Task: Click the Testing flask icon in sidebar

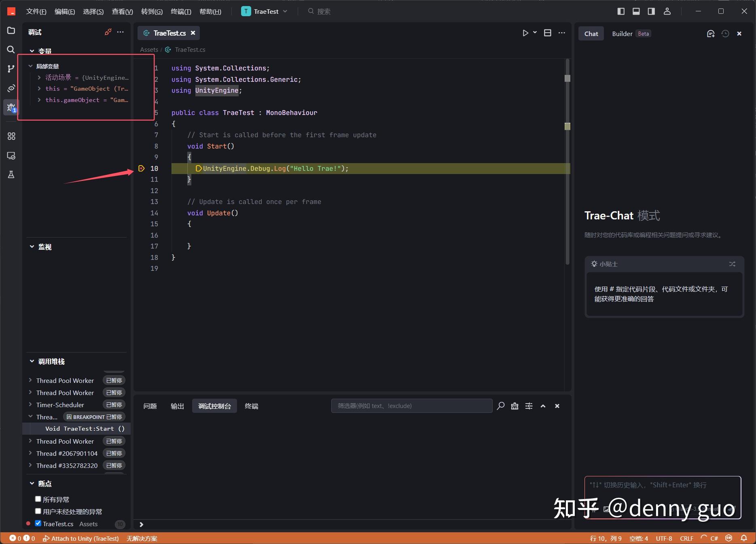Action: point(11,174)
